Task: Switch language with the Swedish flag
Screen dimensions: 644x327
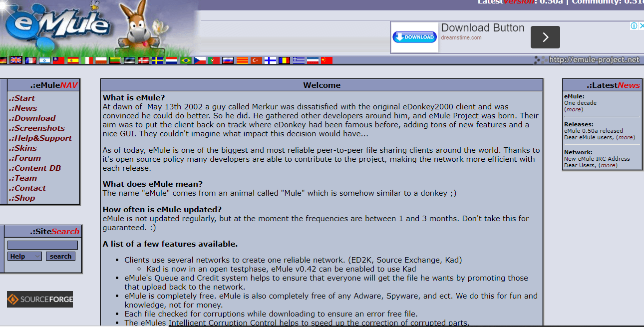Action: 157,60
